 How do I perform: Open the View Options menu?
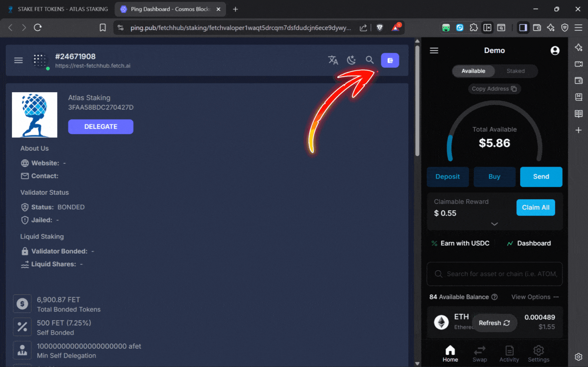pos(535,297)
